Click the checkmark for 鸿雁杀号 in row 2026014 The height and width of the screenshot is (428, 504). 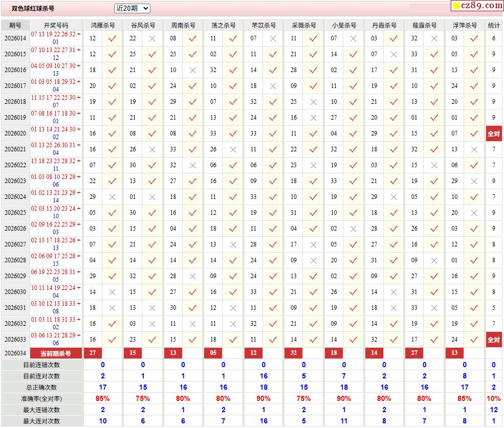click(x=112, y=38)
